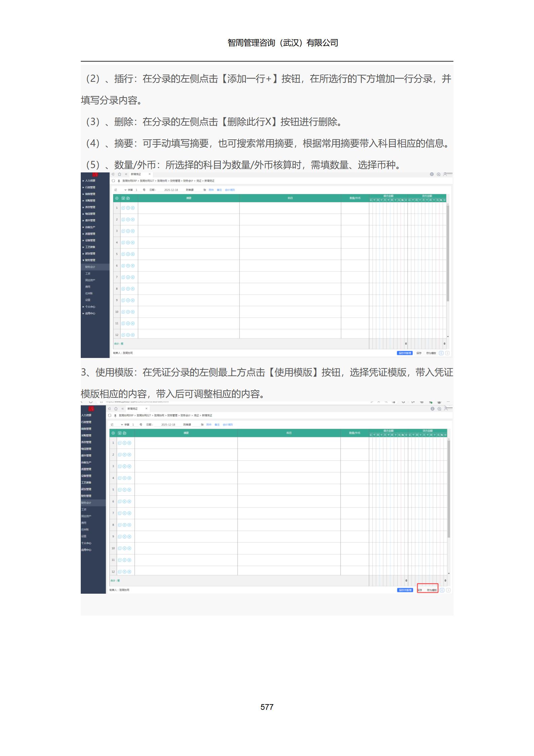Image resolution: width=534 pixels, height=756 pixels.
Task: Expand 设备管理 in the first screenshot sidebar
Action: tap(89, 240)
